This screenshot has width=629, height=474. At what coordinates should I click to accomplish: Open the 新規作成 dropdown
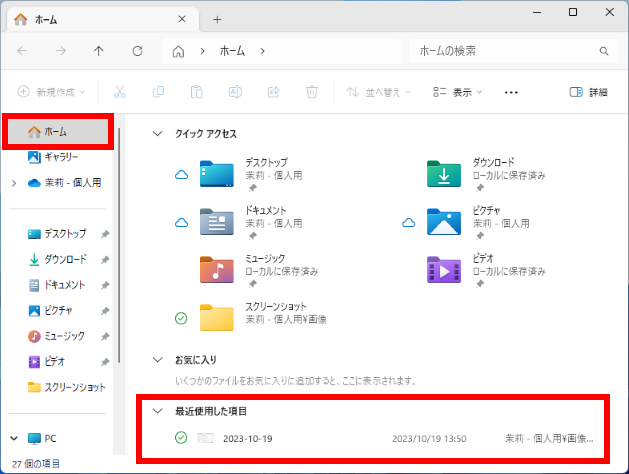[51, 92]
